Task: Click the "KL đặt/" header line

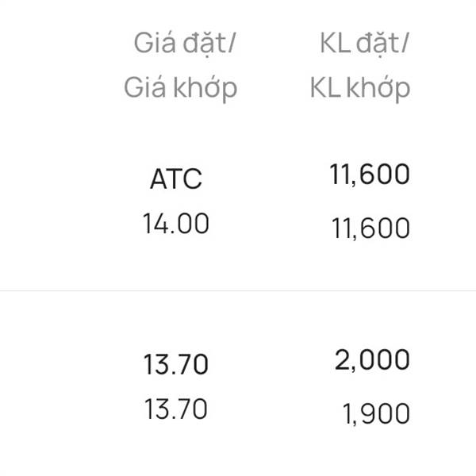Action: tap(364, 44)
